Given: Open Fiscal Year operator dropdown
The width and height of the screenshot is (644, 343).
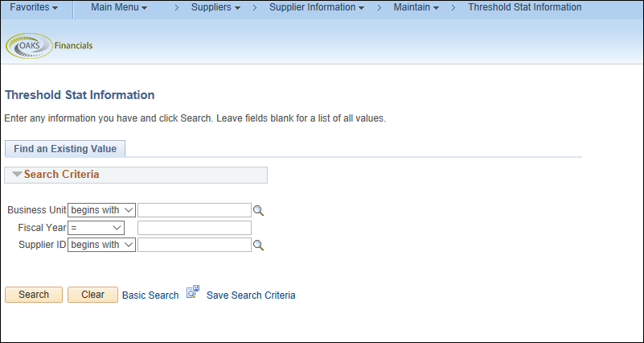Looking at the screenshot, I should (x=96, y=227).
